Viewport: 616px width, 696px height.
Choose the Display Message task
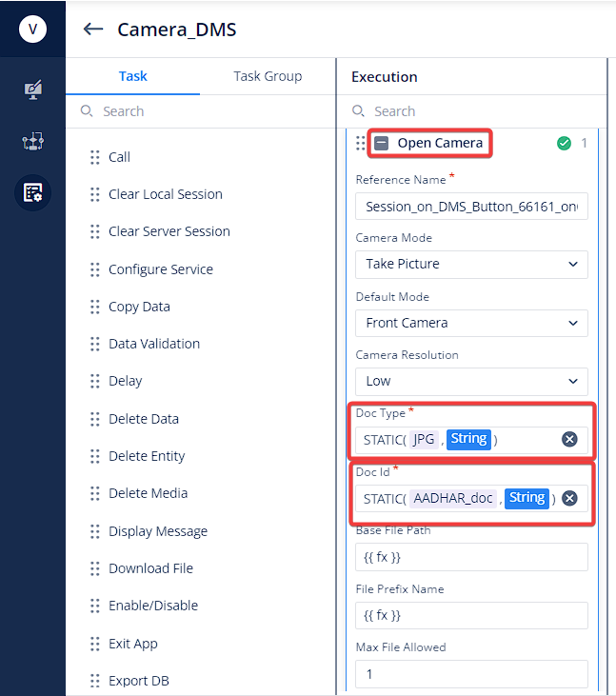[x=158, y=531]
